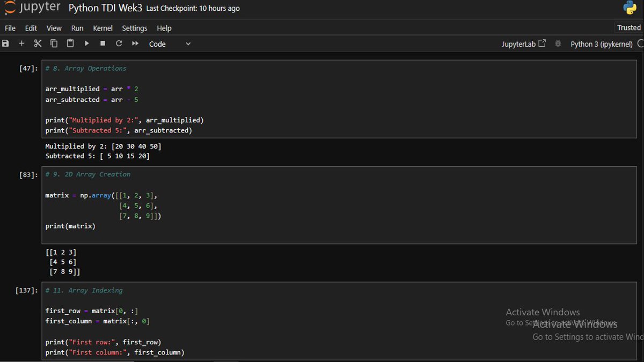Click the output row [7 8 9]]
The width and height of the screenshot is (644, 362).
64,272
